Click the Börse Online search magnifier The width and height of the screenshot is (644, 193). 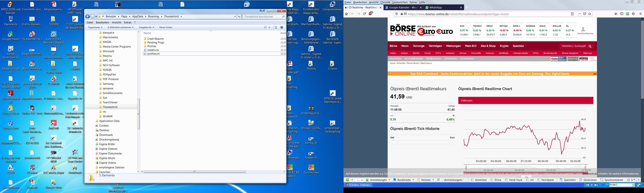590,46
